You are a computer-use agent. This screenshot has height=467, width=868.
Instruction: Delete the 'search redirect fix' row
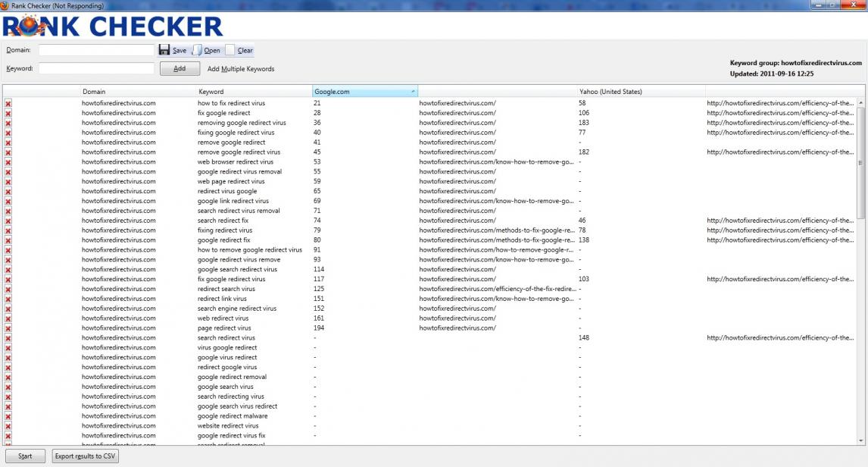click(8, 221)
